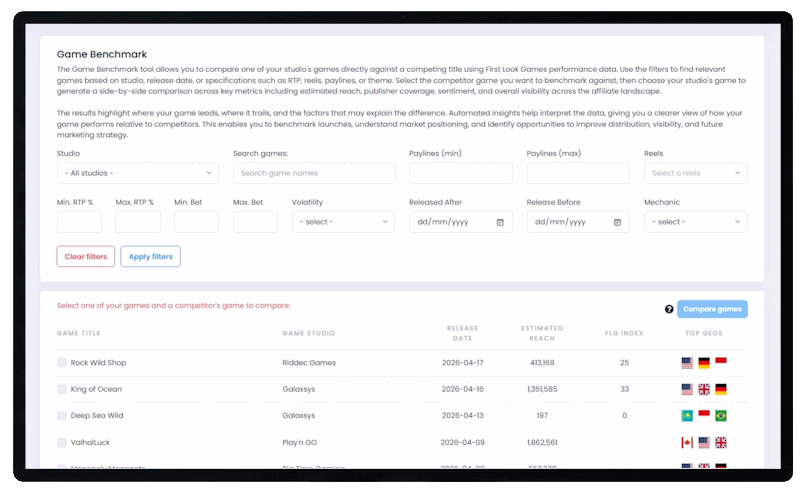Screen dimensions: 802x499
Task: Expand the Reels selection dropdown
Action: tap(695, 173)
